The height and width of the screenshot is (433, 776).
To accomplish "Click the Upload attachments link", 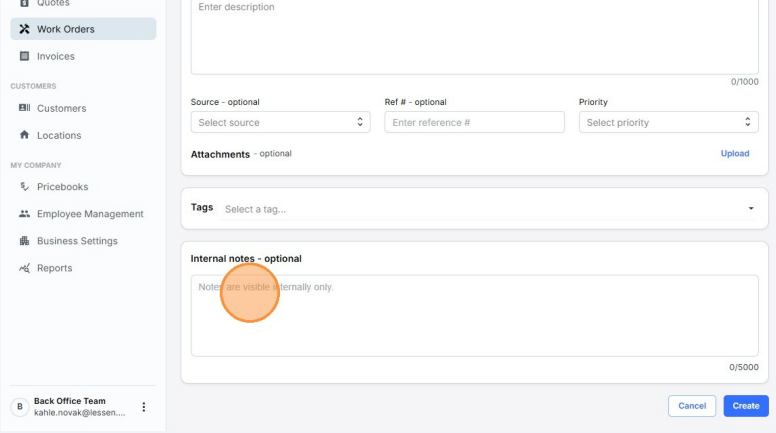I will pyautogui.click(x=735, y=154).
